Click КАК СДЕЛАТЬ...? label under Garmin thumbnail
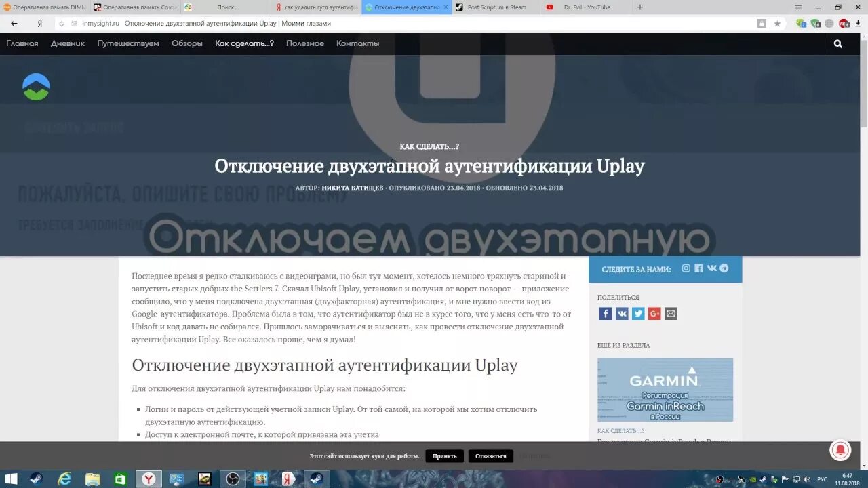 pyautogui.click(x=620, y=431)
